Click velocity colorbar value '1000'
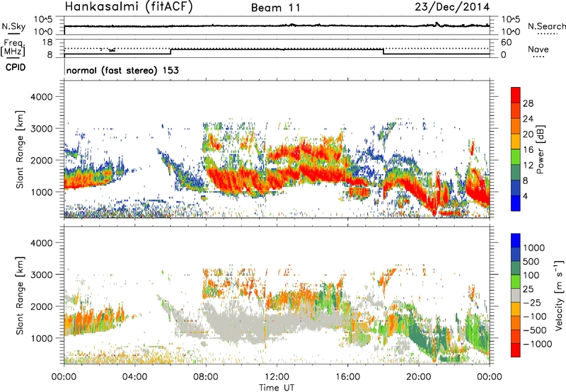 tap(534, 248)
